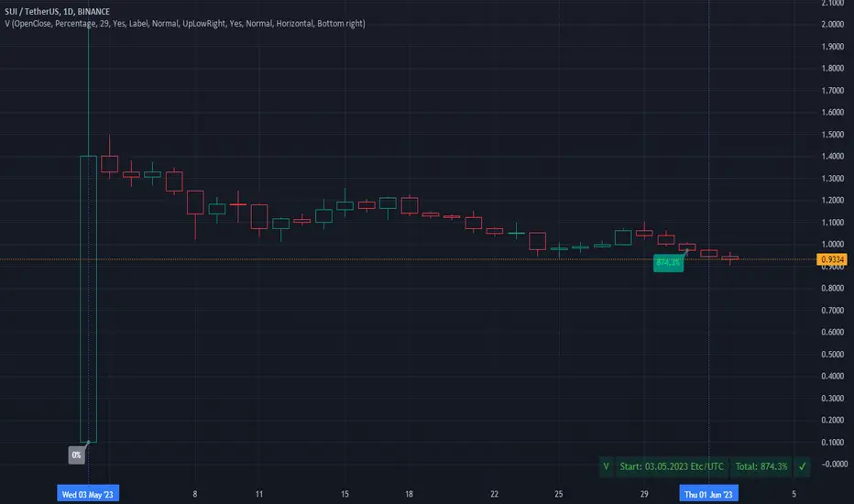Click the green 874.3% percentage label
The image size is (854, 504).
click(x=668, y=263)
